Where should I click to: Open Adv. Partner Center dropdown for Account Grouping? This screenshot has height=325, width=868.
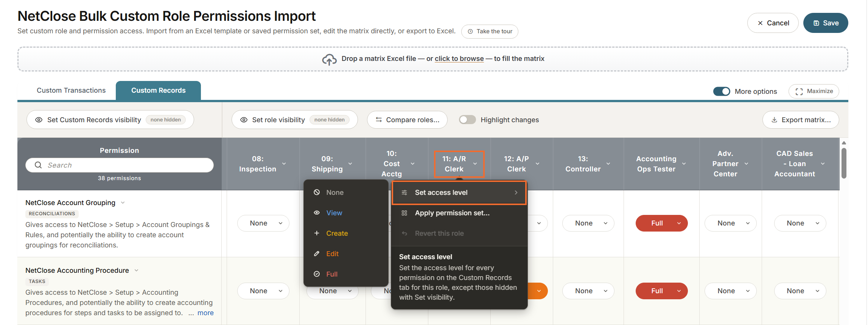point(731,223)
